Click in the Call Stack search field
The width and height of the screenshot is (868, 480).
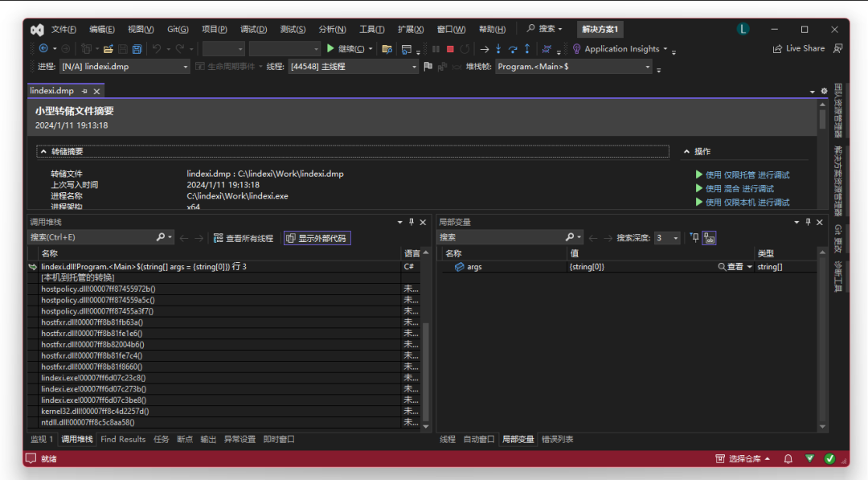tap(92, 237)
